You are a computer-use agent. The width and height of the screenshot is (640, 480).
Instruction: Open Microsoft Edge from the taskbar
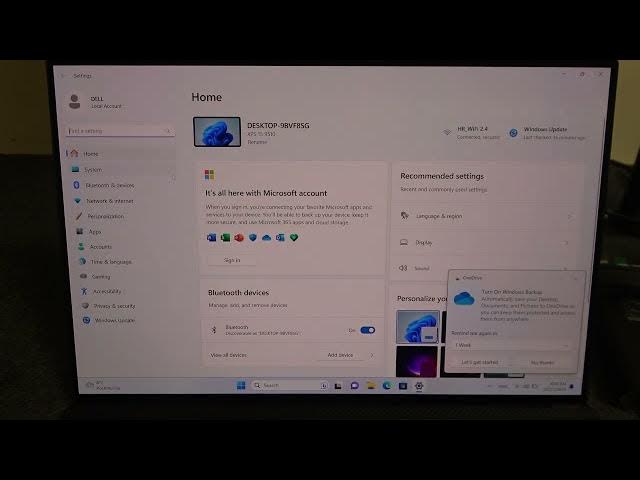pos(387,385)
